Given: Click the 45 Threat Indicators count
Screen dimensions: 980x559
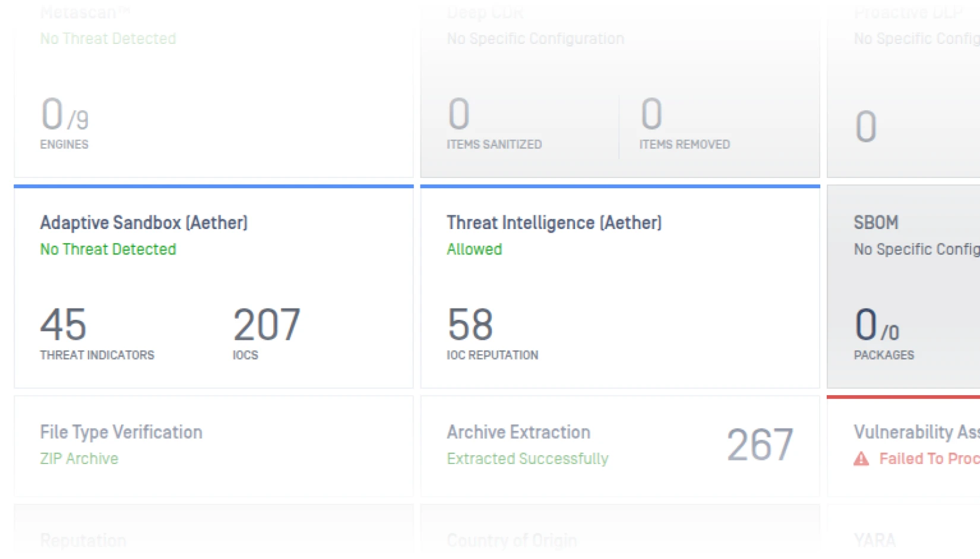Looking at the screenshot, I should [63, 325].
